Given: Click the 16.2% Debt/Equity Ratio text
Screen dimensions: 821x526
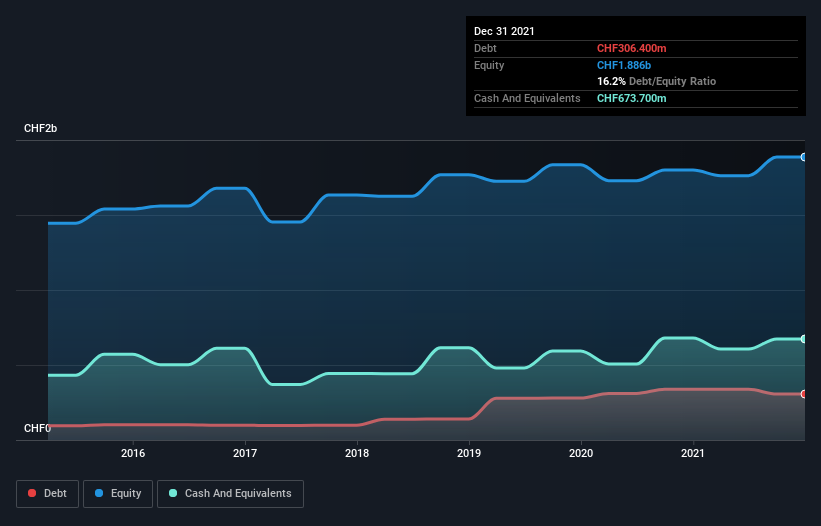Looking at the screenshot, I should click(656, 81).
